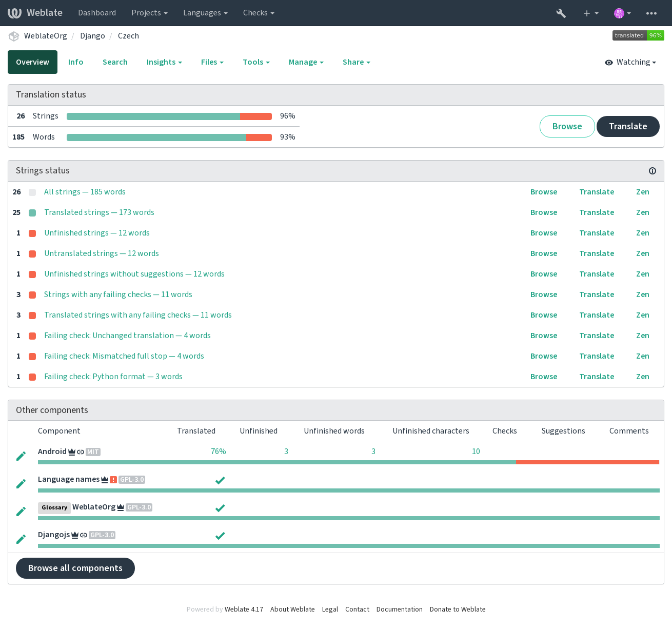
Task: Go to the Dashboard
Action: (x=97, y=13)
